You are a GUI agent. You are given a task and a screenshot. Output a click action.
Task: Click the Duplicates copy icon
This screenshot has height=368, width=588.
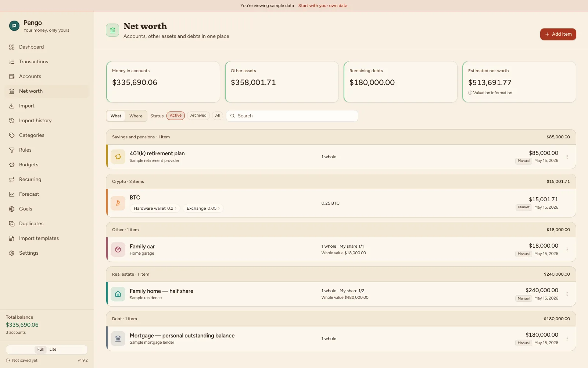point(12,224)
